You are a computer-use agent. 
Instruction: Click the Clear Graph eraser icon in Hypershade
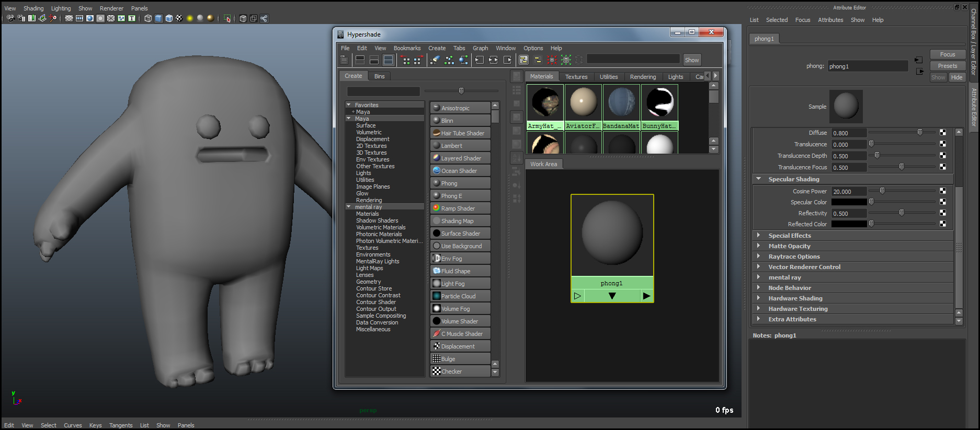pos(435,60)
